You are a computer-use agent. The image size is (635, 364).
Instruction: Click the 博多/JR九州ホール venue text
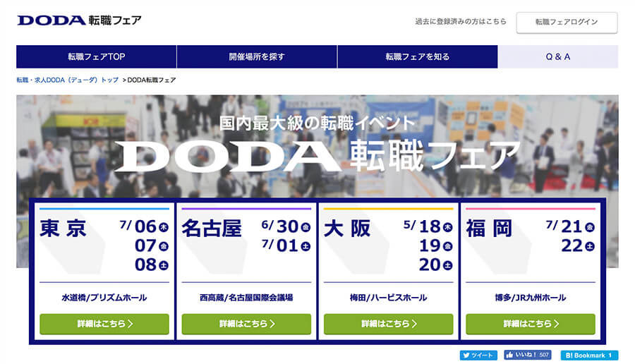pos(531,298)
